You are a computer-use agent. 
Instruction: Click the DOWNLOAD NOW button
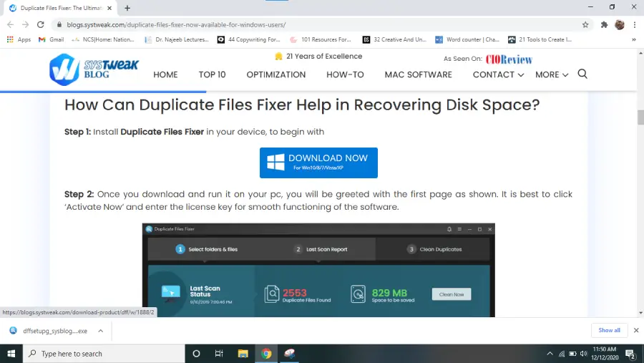click(x=318, y=163)
